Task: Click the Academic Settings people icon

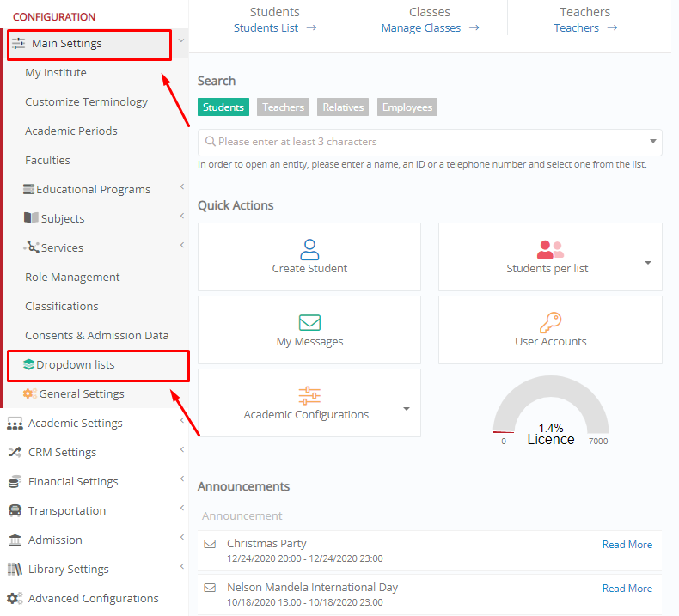Action: [15, 424]
